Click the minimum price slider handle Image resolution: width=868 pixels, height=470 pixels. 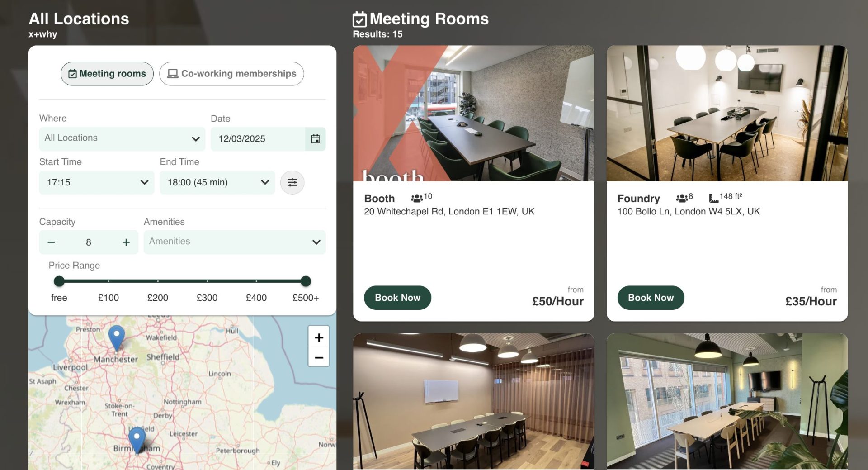click(x=59, y=281)
